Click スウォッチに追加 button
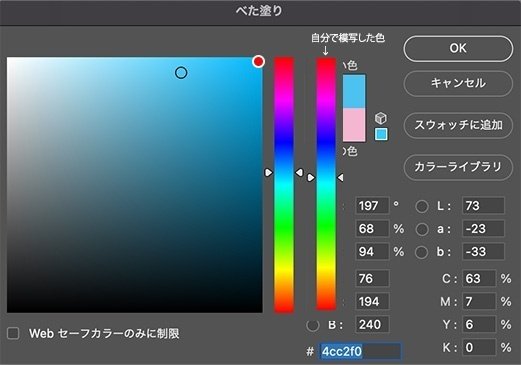 coord(458,125)
